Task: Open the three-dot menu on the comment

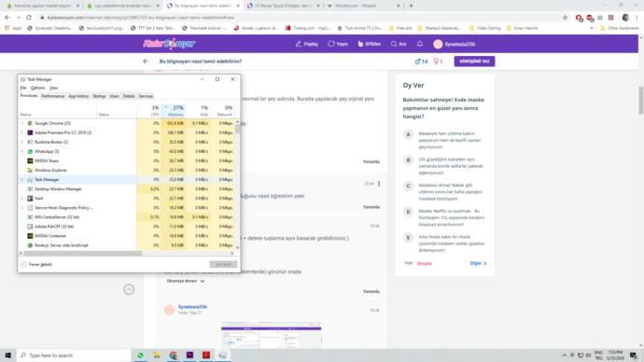Action: pos(379,184)
